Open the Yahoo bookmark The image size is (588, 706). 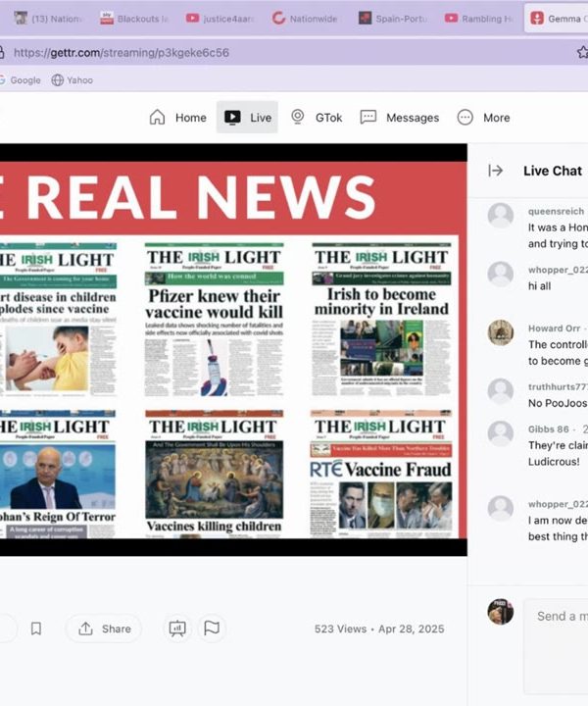tap(73, 80)
